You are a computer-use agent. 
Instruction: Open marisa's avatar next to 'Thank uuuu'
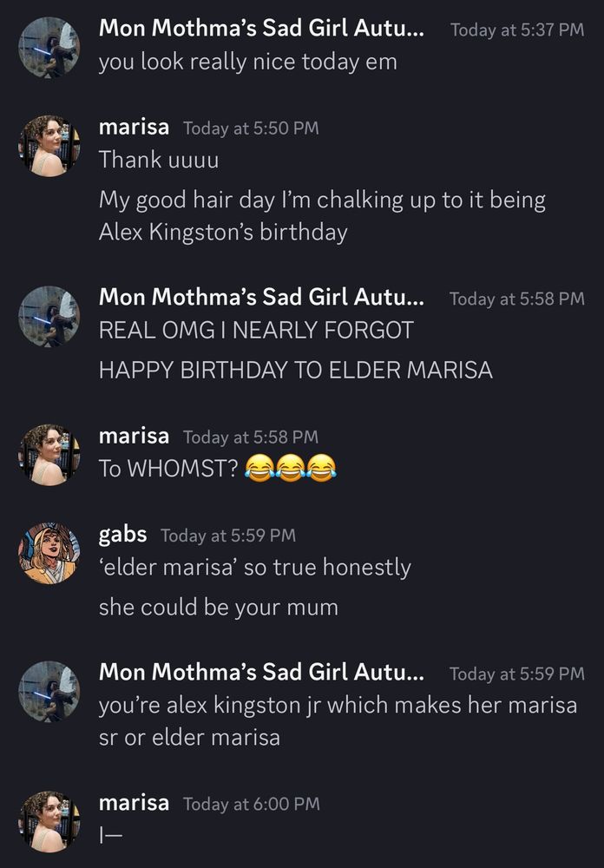(49, 146)
